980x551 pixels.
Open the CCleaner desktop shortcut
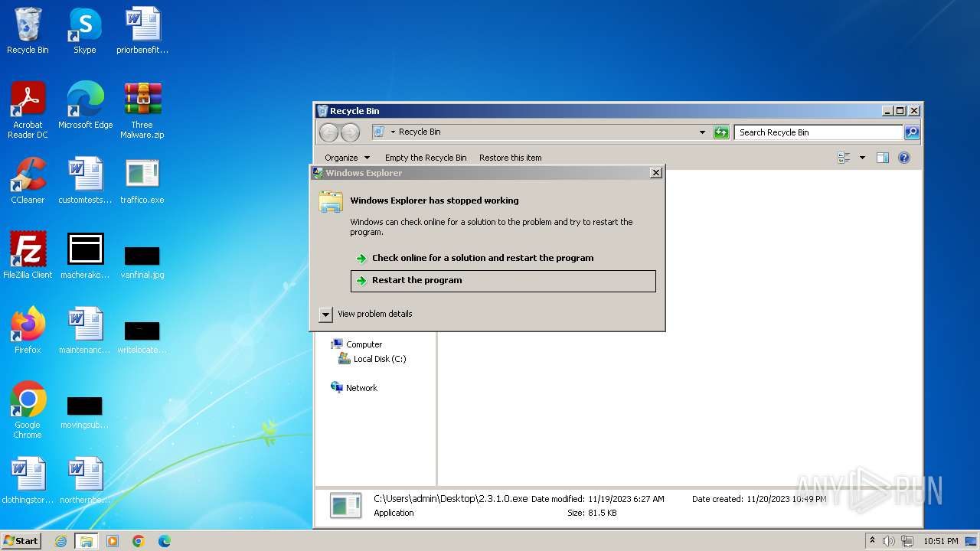[28, 181]
